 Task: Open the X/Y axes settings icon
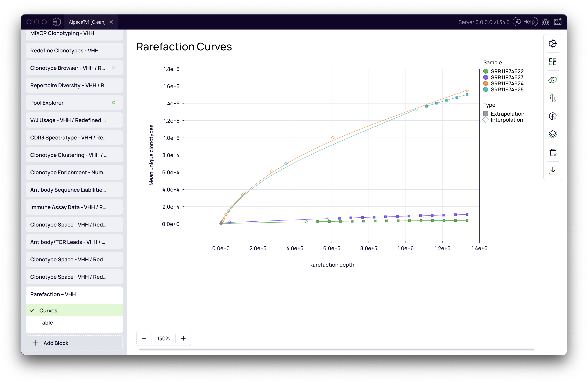pos(552,98)
